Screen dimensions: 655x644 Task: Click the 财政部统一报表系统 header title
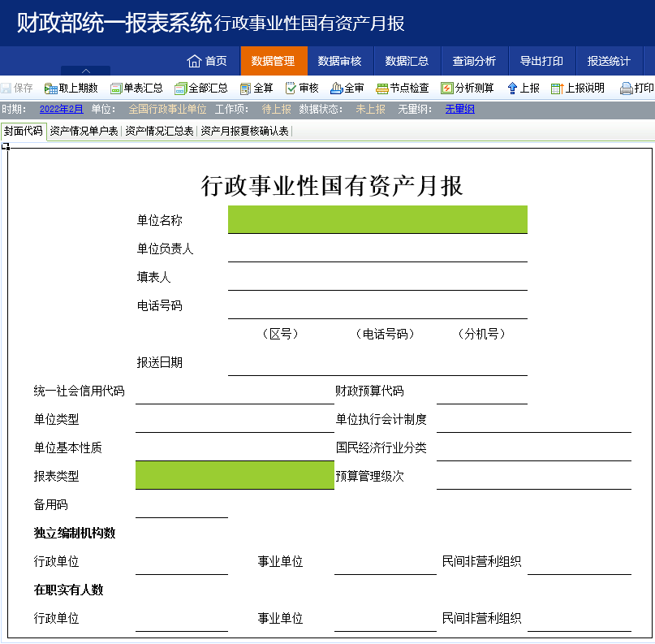click(114, 23)
